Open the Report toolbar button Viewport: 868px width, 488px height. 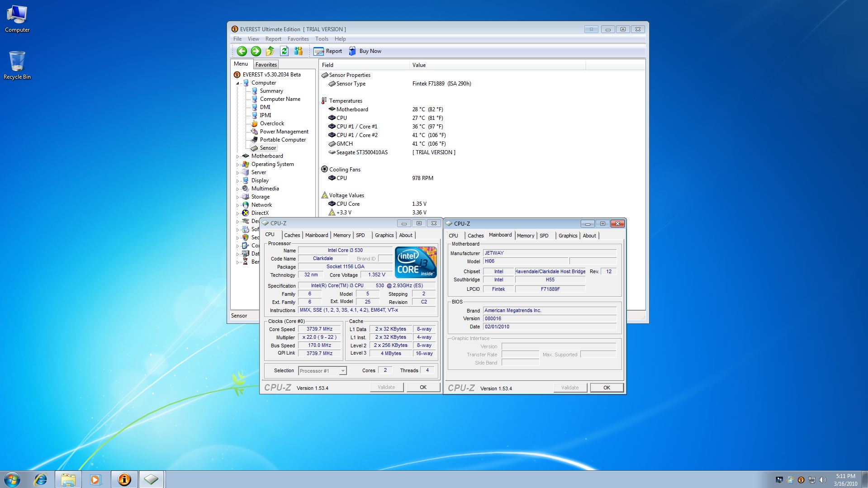point(328,51)
